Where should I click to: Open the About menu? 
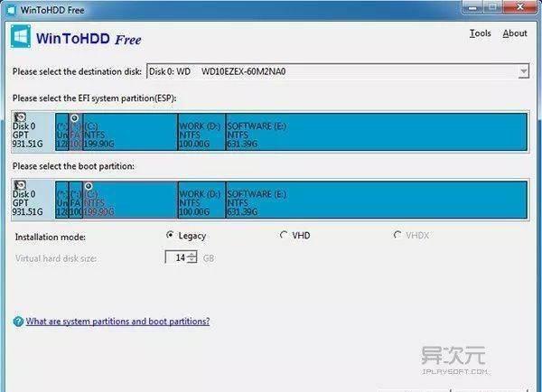(x=515, y=33)
